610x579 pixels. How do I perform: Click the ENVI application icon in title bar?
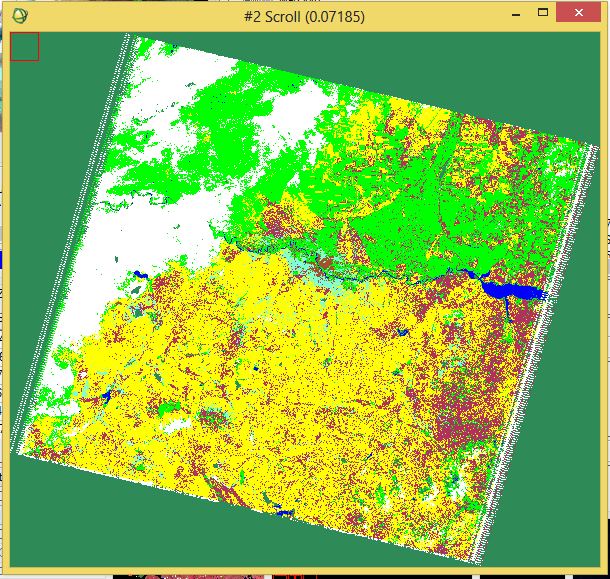click(20, 16)
